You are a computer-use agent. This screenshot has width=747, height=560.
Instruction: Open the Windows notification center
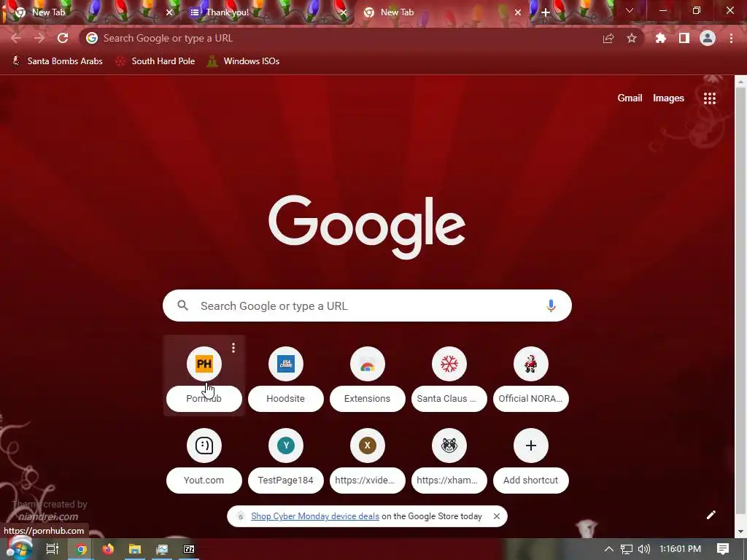[x=723, y=549]
